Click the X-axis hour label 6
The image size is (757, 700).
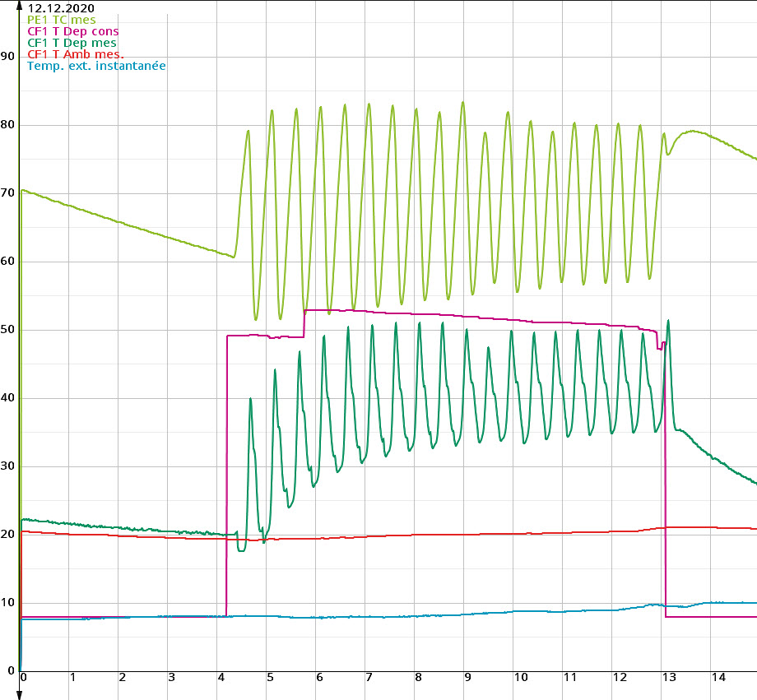click(x=319, y=677)
